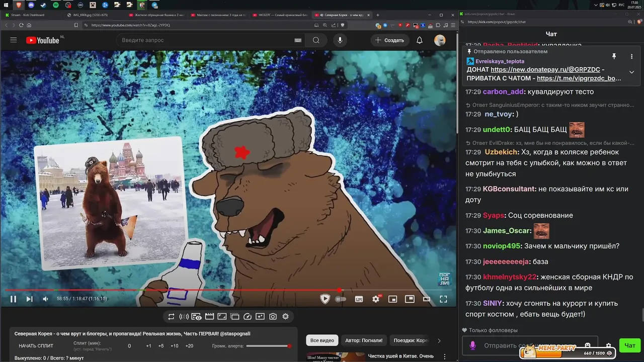
Task: Open the Spotify icon in taskbar
Action: click(55, 5)
